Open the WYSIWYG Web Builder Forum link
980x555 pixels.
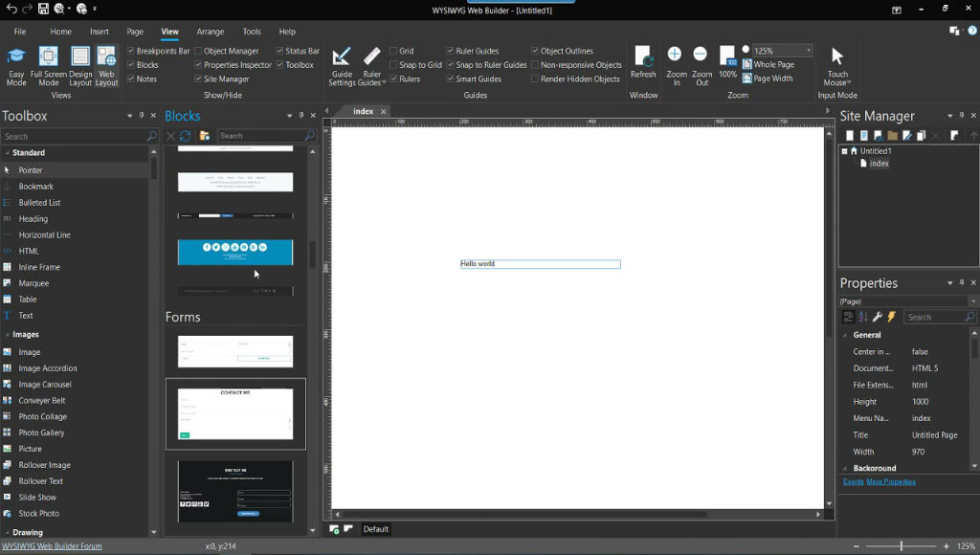tap(52, 546)
